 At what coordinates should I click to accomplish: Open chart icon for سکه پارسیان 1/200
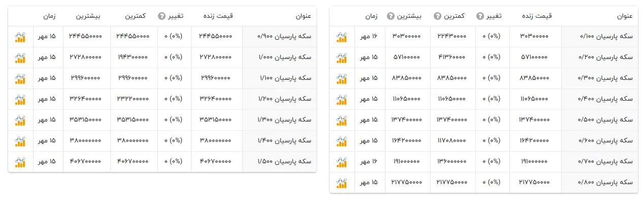tap(20, 100)
